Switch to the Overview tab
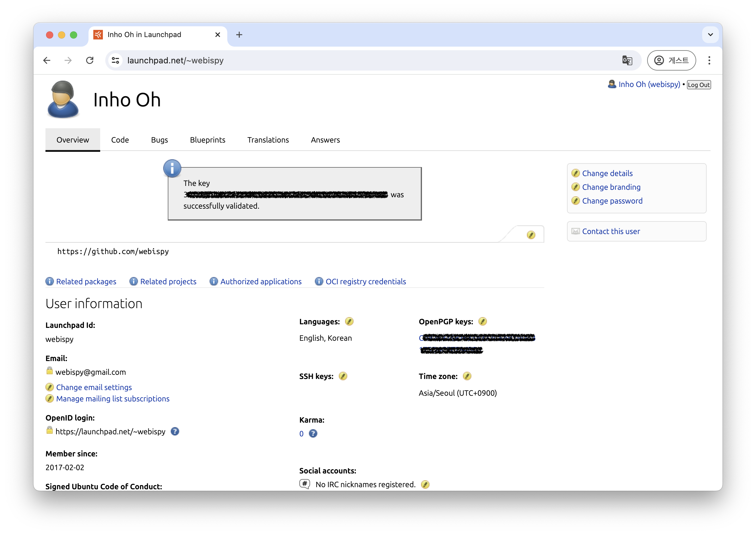 pos(73,140)
